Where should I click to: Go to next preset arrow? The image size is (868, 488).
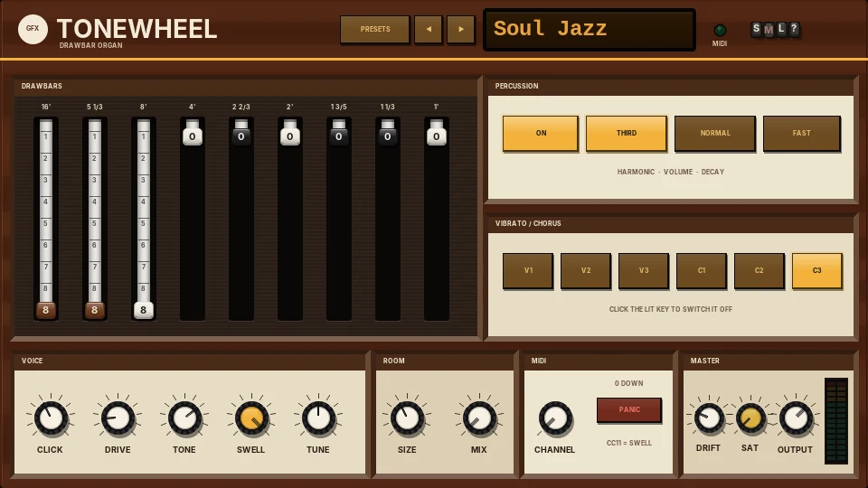460,29
